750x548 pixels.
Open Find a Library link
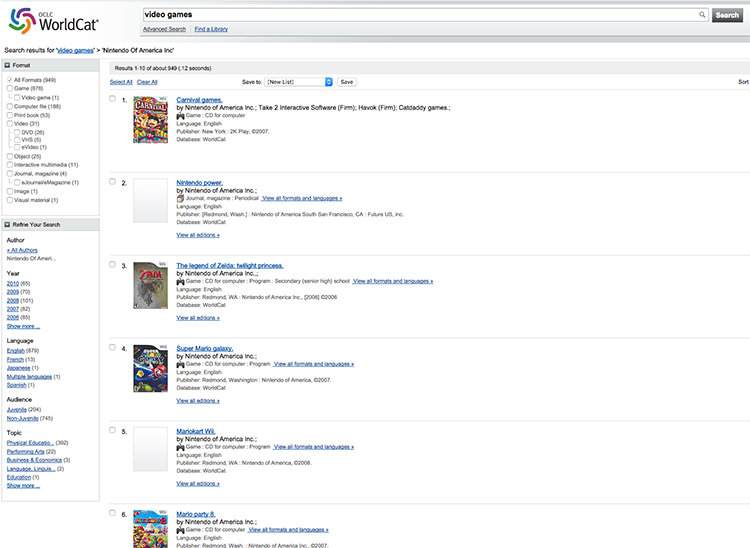tap(211, 29)
